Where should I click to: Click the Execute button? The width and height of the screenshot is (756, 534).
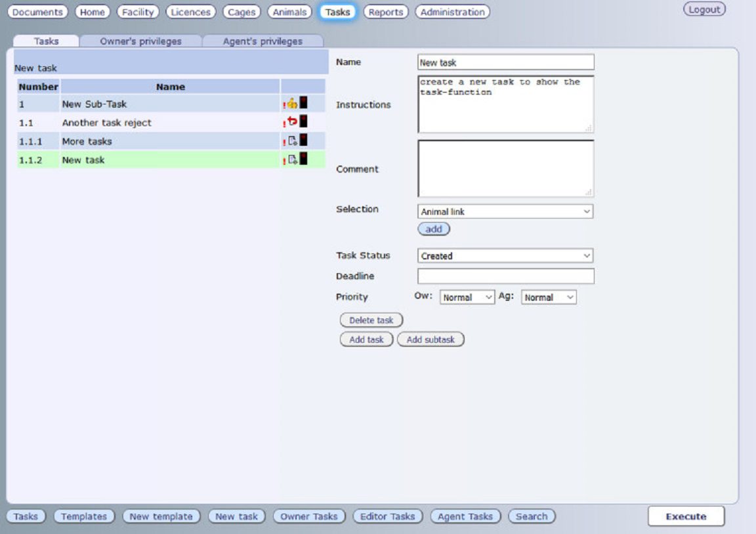pos(686,516)
